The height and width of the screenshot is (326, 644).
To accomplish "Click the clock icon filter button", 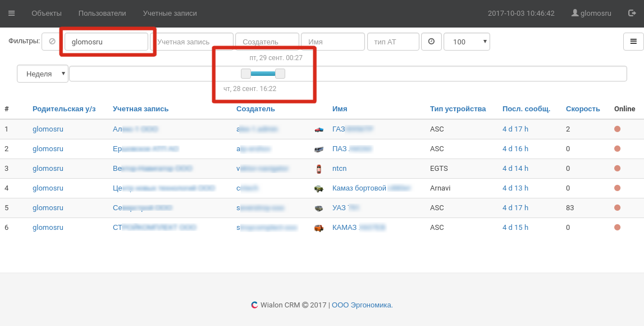I will pyautogui.click(x=431, y=42).
